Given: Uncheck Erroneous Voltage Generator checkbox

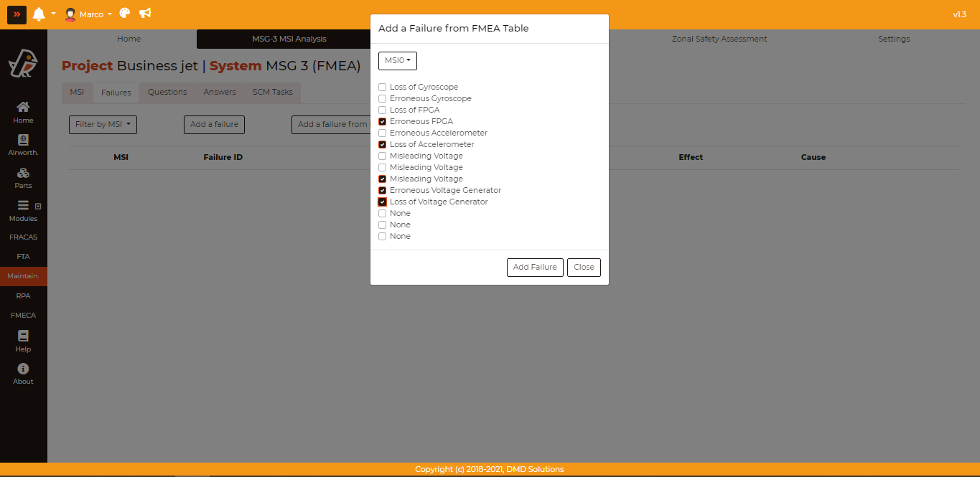Looking at the screenshot, I should pyautogui.click(x=383, y=191).
